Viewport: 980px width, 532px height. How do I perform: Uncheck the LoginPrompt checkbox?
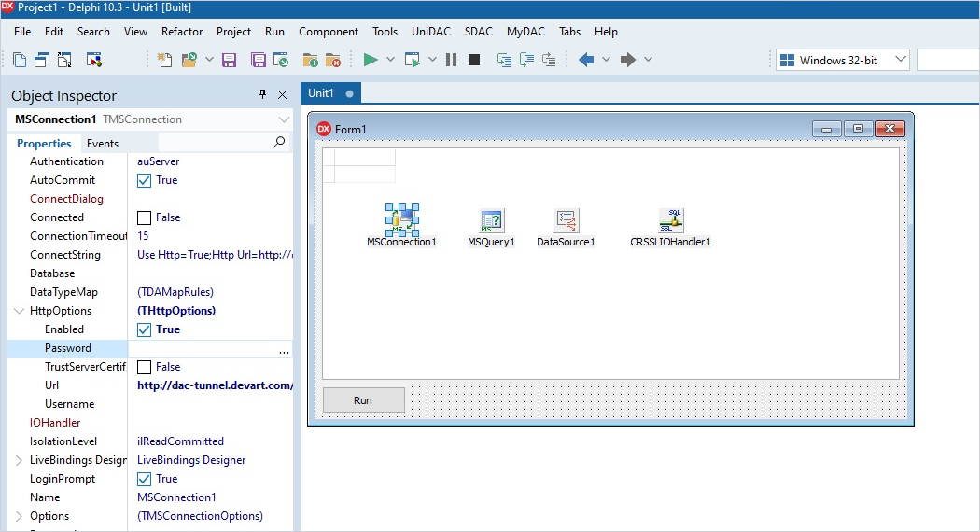(145, 480)
